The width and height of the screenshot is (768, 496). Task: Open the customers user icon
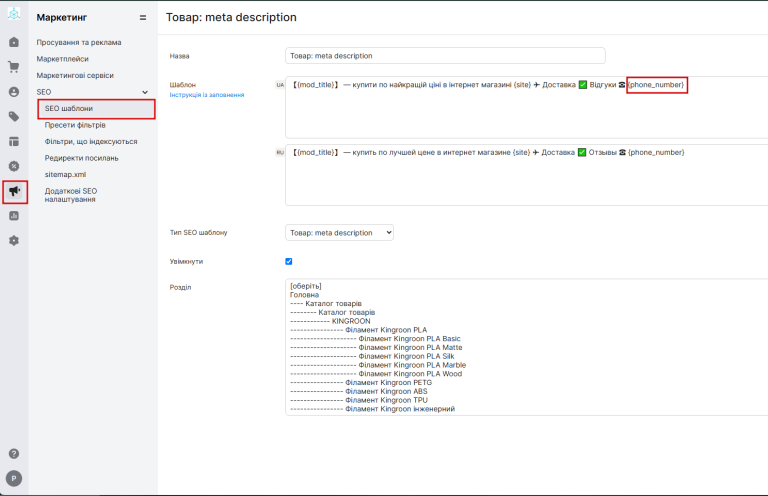[14, 92]
